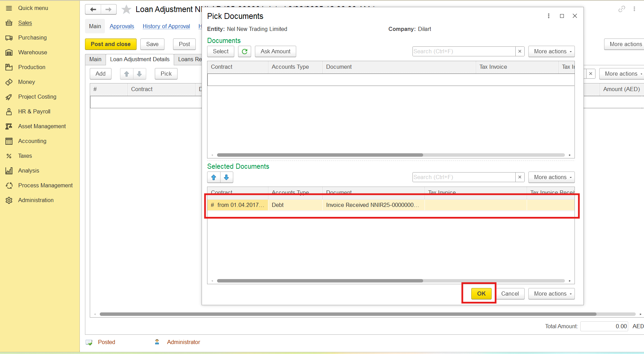Open More actions next to Cancel

point(551,294)
